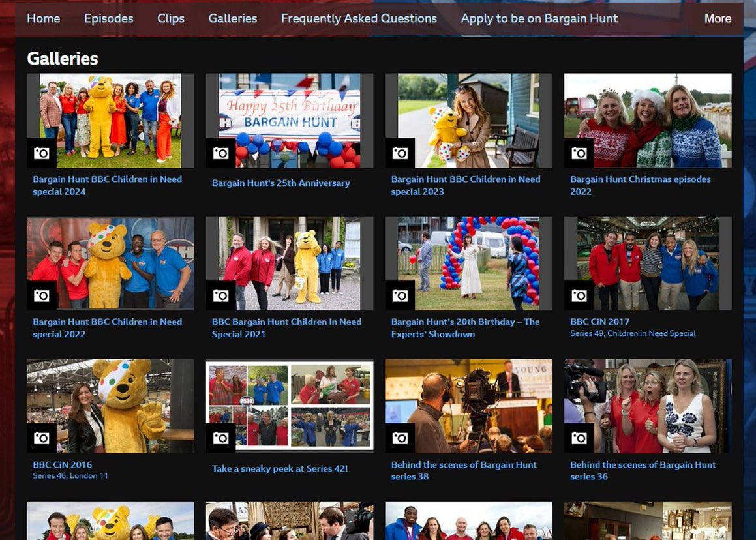The width and height of the screenshot is (756, 540).
Task: Click Pudsey group photo thumbnail for 2024 special
Action: 110,121
